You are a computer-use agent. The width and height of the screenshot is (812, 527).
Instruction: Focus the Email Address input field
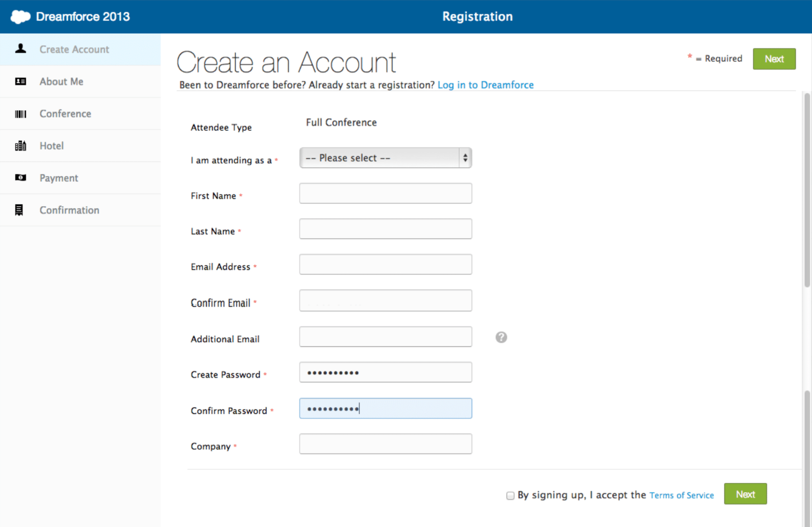point(385,264)
